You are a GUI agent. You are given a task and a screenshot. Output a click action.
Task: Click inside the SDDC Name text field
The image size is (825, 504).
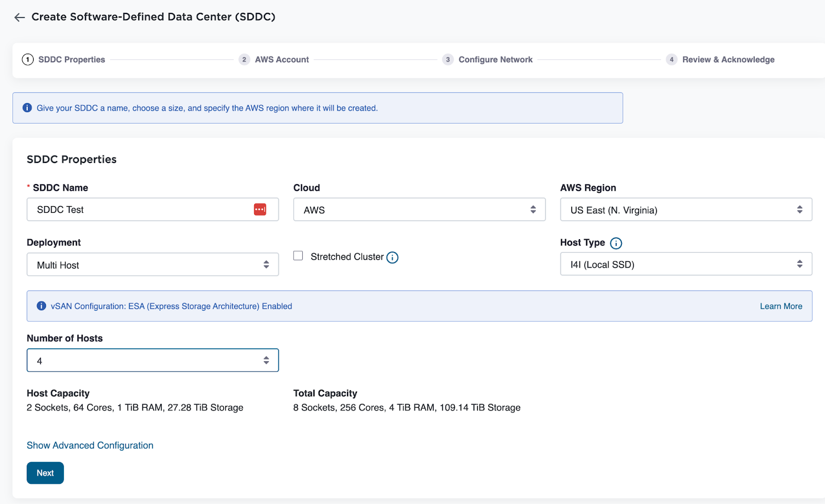pyautogui.click(x=139, y=209)
